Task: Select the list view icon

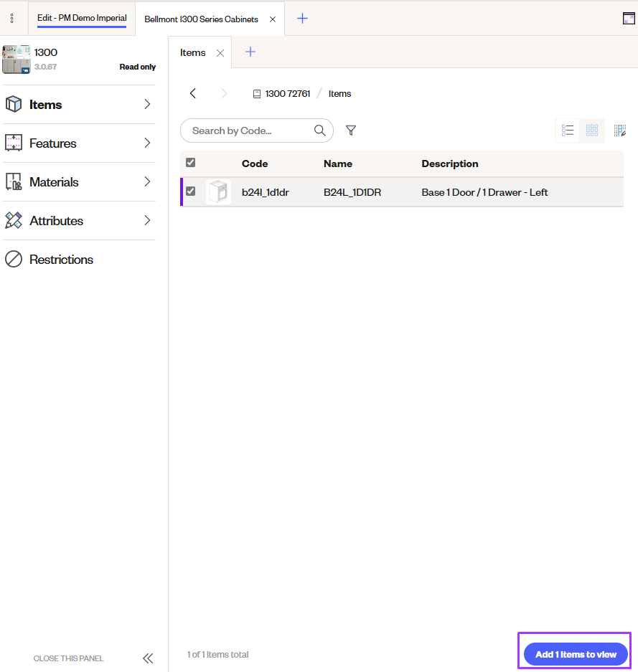Action: tap(568, 130)
